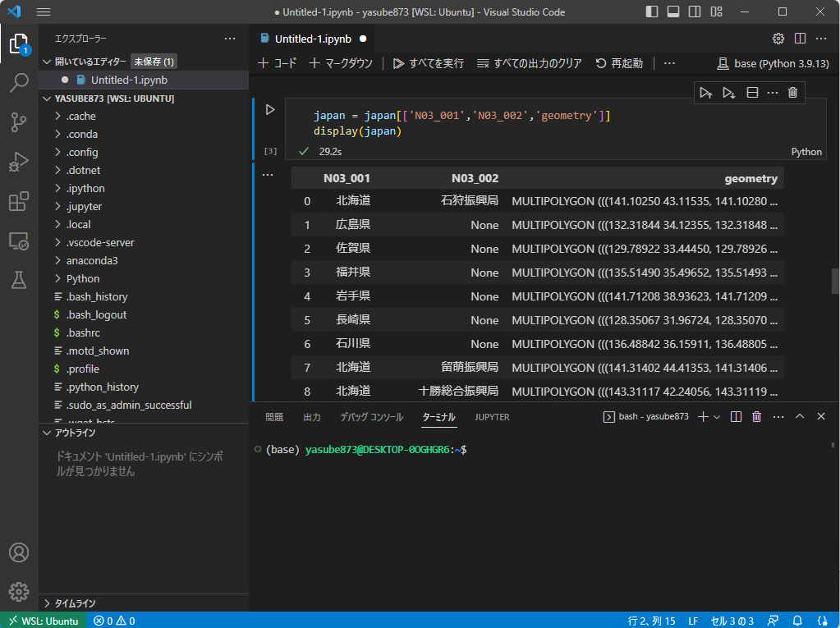The height and width of the screenshot is (628, 840).
Task: Toggle secondary side bar layout icon
Action: point(695,11)
